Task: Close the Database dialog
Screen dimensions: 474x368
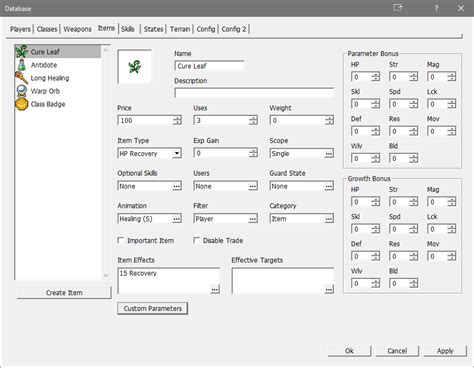Action: (x=461, y=8)
